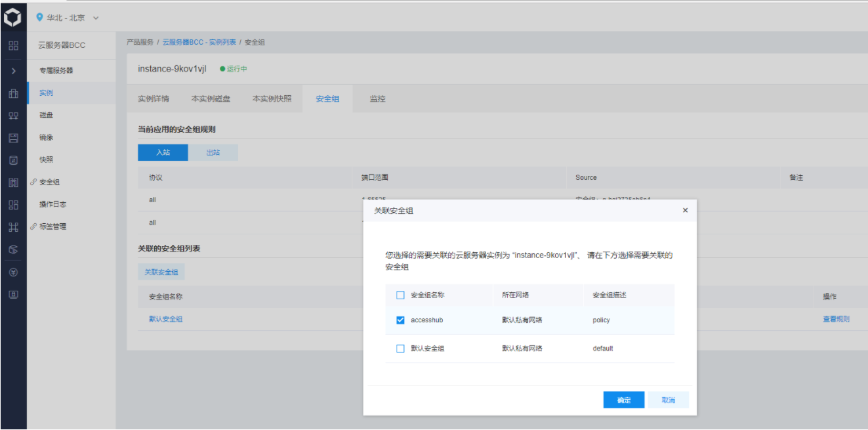Click the cube icon in the dark sidebar

[x=13, y=249]
